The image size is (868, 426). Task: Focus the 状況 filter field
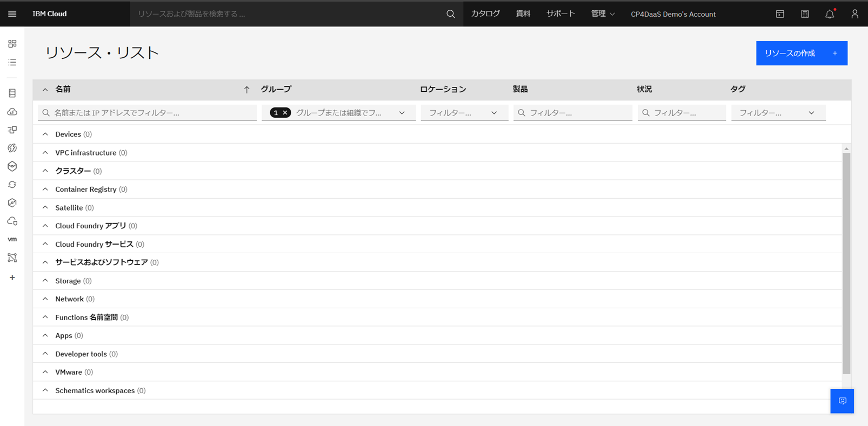tap(682, 113)
